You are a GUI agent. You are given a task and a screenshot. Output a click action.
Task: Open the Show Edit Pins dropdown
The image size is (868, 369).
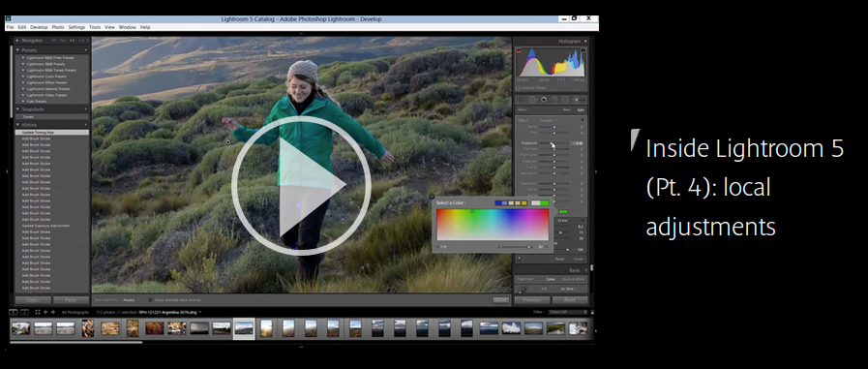(131, 299)
